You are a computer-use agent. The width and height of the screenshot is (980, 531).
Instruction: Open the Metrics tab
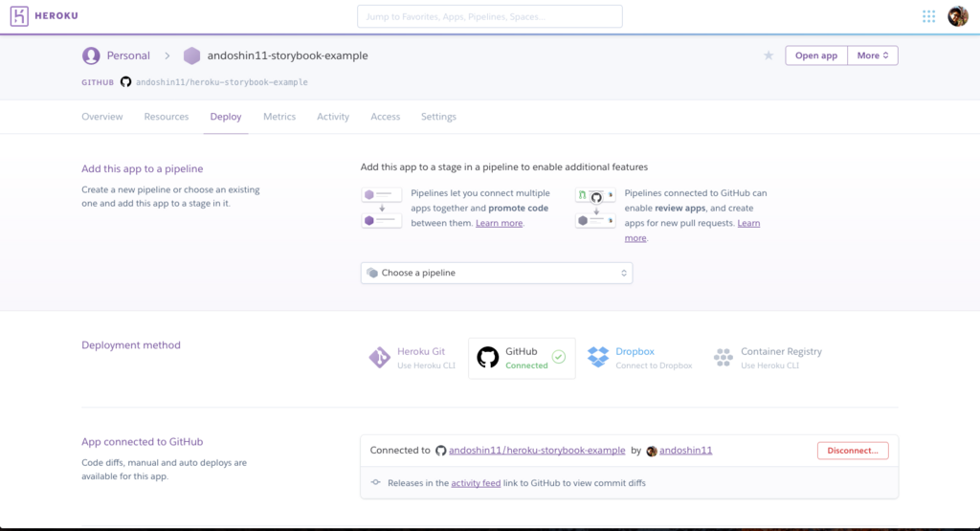(279, 117)
